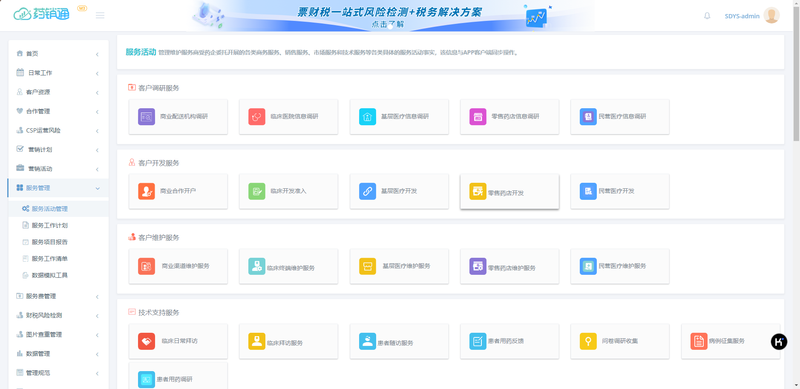
Task: Click the 民营医疗维护服务 blue icon
Action: coord(588,266)
